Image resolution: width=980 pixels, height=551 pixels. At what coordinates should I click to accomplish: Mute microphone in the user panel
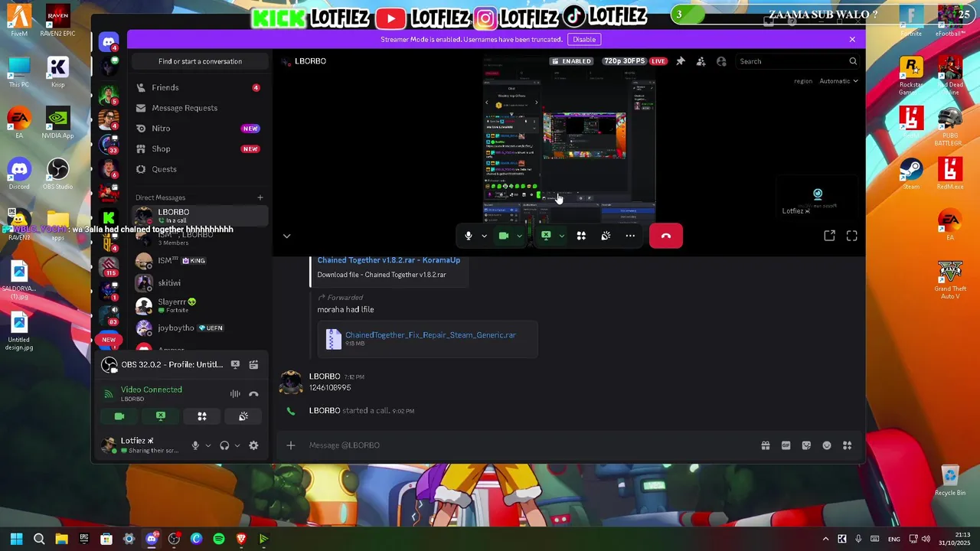click(x=195, y=445)
